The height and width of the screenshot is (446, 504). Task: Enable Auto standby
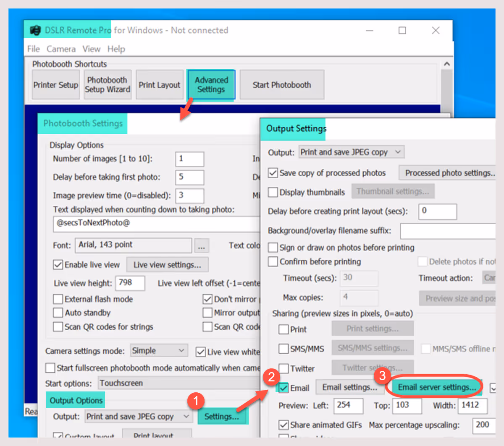pyautogui.click(x=58, y=313)
